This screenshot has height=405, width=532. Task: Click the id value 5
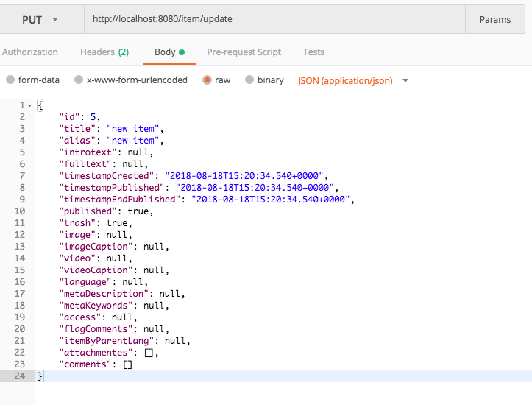pyautogui.click(x=93, y=117)
